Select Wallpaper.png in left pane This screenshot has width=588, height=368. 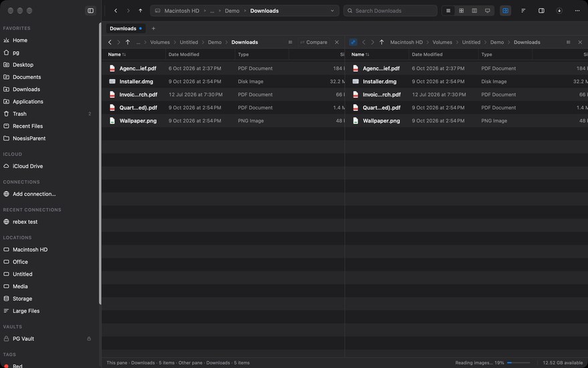pos(223,120)
